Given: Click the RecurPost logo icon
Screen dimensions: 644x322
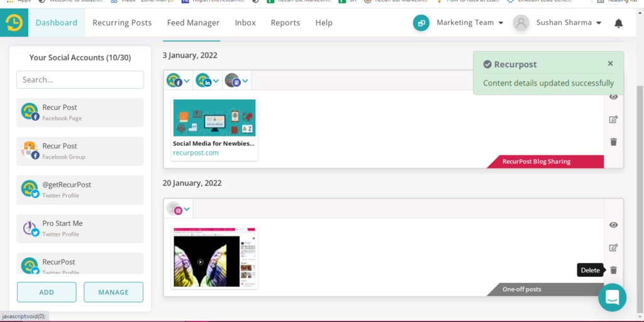Looking at the screenshot, I should click(x=14, y=23).
